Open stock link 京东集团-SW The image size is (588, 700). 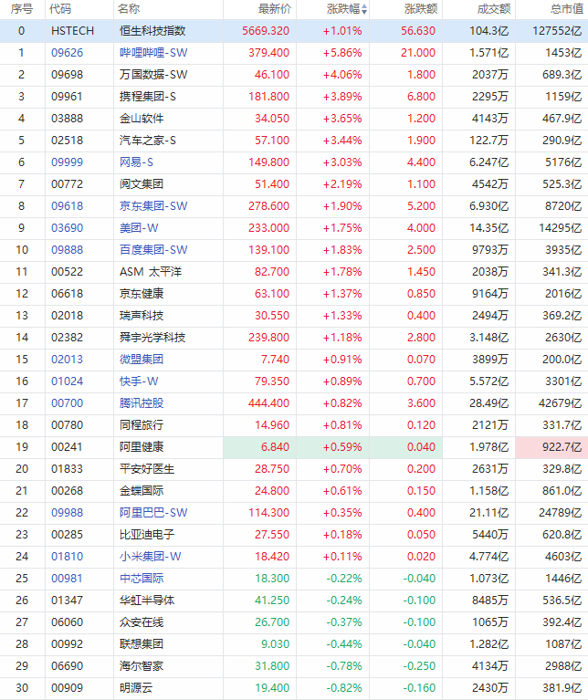(153, 206)
